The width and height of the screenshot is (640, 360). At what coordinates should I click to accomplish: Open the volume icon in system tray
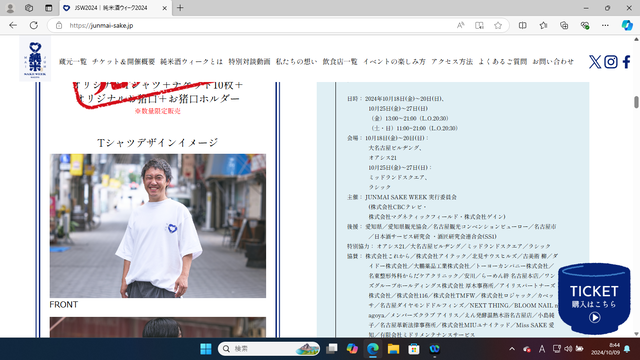[568, 349]
